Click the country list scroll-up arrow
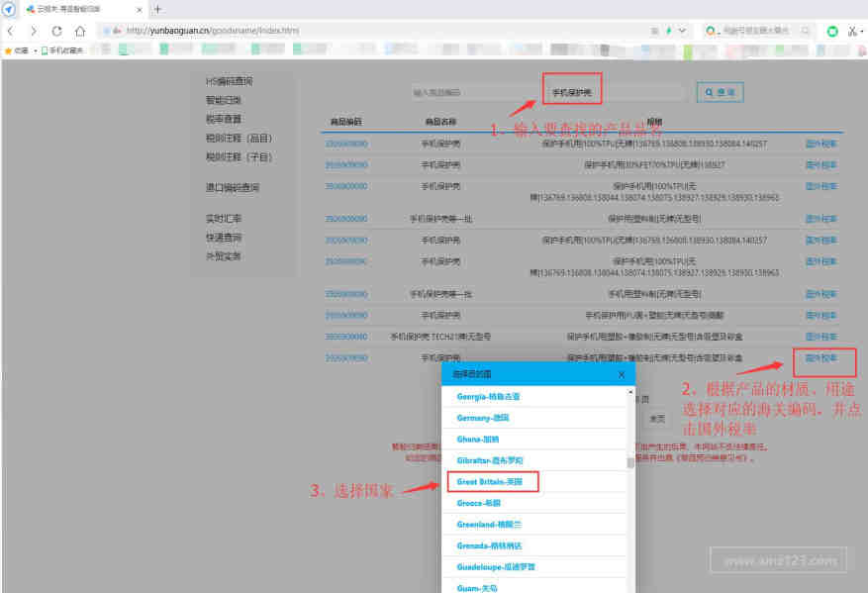Image resolution: width=868 pixels, height=593 pixels. coord(630,391)
